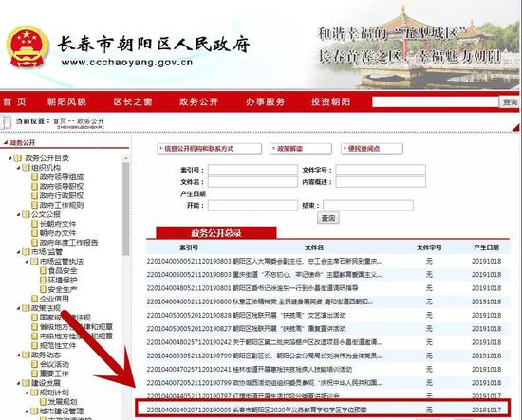522x420 pixels.
Task: Click the tree scrollbar up arrow
Action: coord(126,157)
